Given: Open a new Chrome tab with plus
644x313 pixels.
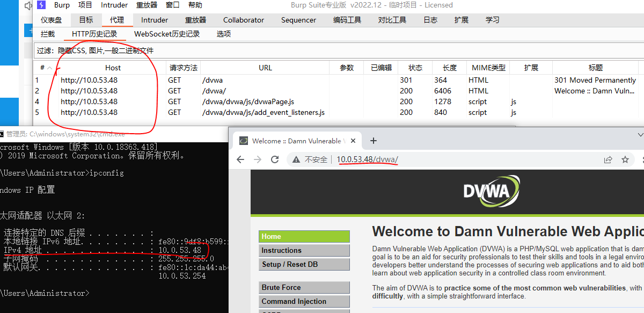Looking at the screenshot, I should coord(374,141).
